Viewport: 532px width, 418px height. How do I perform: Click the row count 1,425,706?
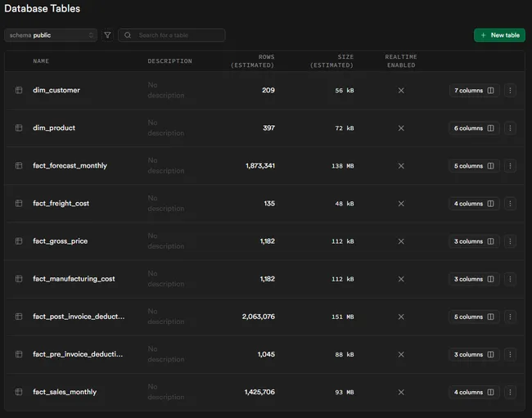point(259,393)
